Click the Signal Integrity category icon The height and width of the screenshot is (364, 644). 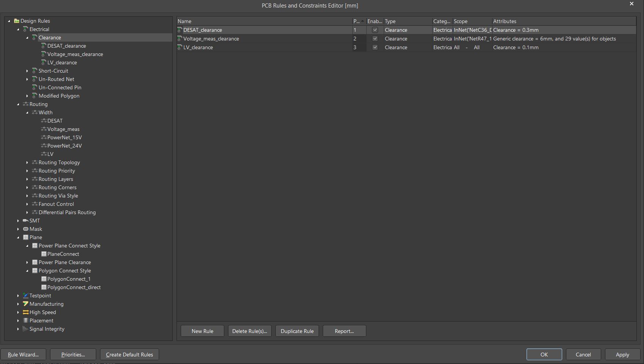point(25,329)
